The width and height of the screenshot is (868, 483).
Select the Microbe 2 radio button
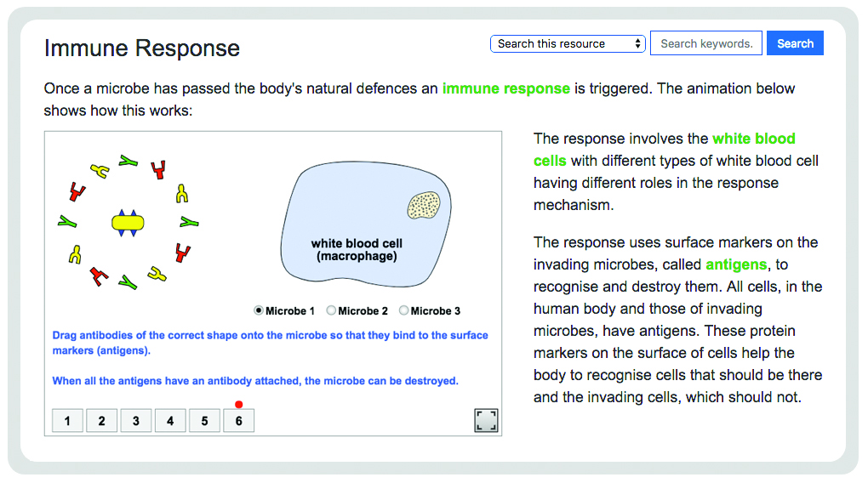[331, 310]
